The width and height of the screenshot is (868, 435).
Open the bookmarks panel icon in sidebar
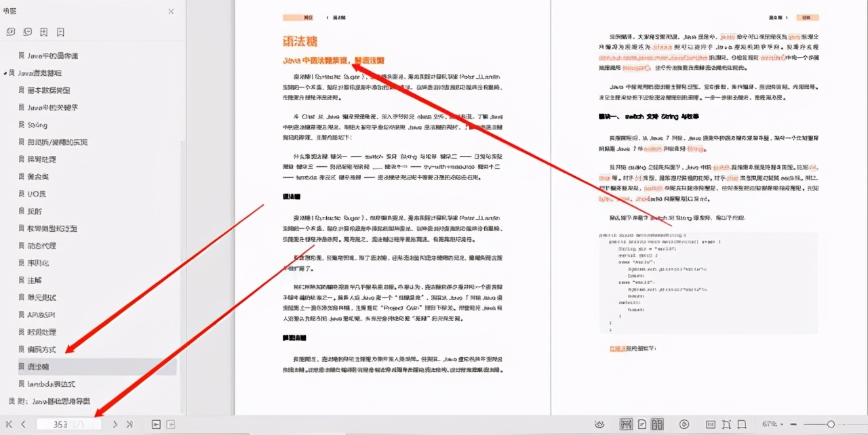pyautogui.click(x=60, y=31)
